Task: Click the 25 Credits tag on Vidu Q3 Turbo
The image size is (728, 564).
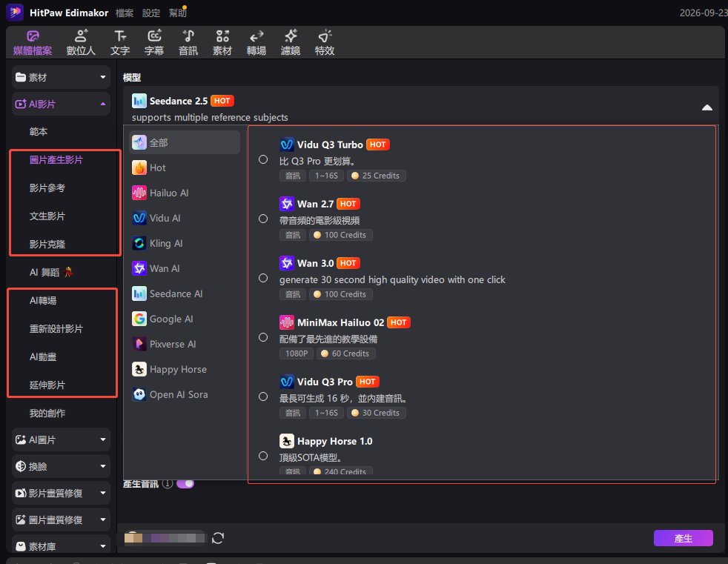Action: pyautogui.click(x=376, y=176)
